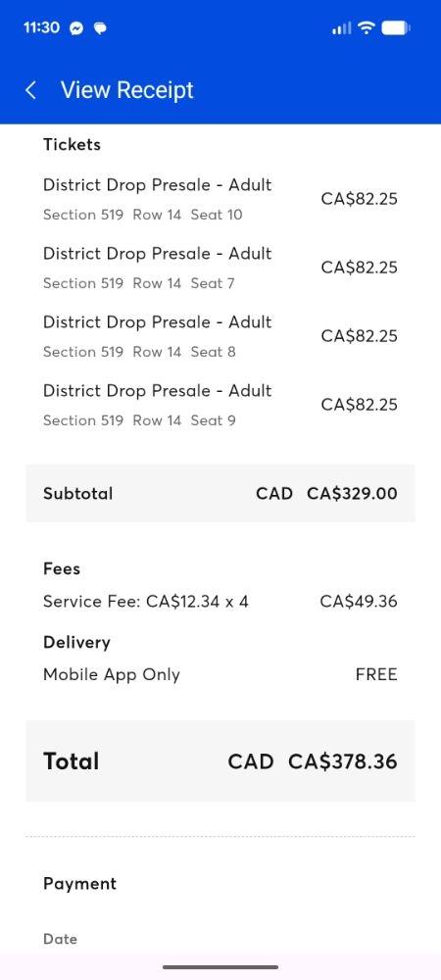Tap the battery indicator icon
The image size is (441, 980).
pos(395,27)
